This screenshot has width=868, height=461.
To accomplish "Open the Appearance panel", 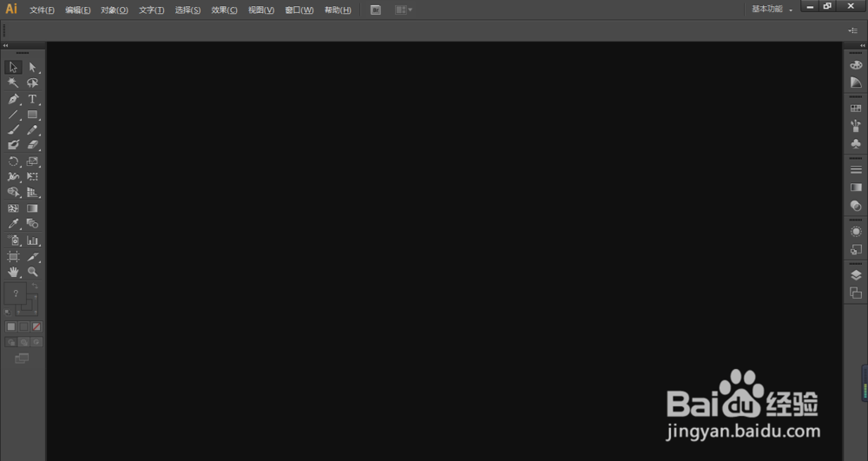I will click(856, 232).
